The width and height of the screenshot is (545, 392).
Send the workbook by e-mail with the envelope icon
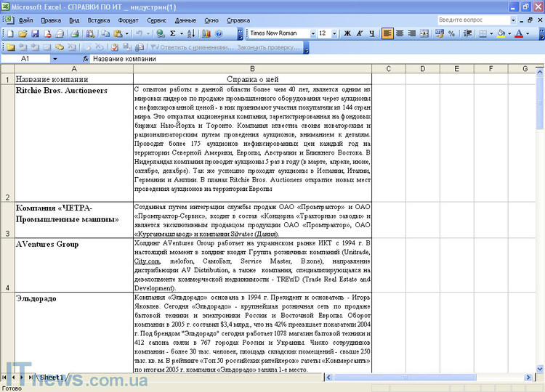(60, 33)
